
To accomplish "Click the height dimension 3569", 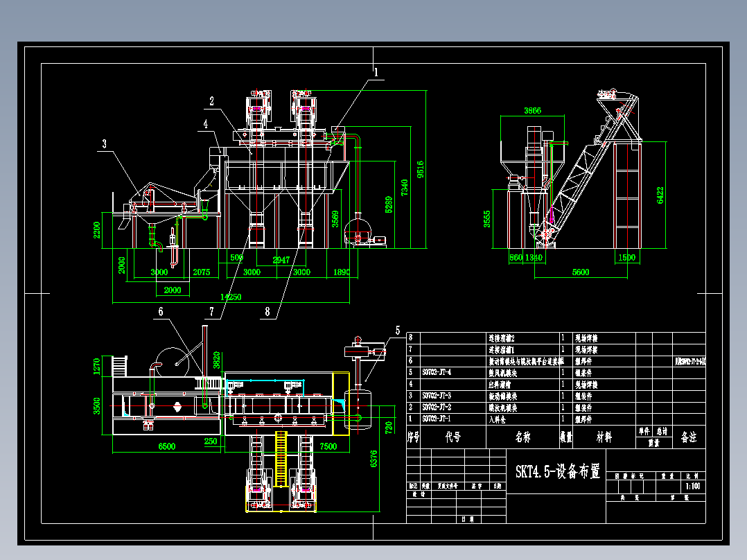I will pos(335,219).
